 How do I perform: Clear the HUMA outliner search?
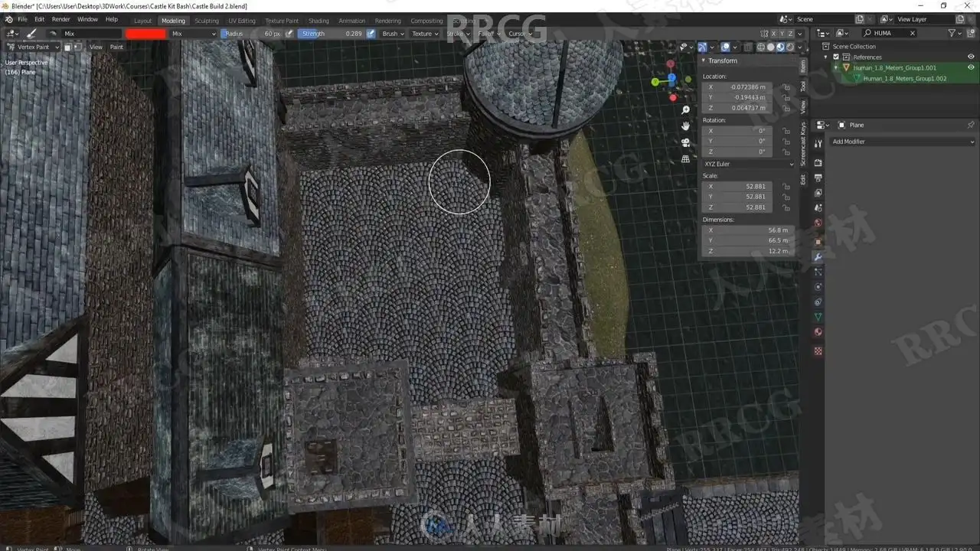click(x=912, y=34)
